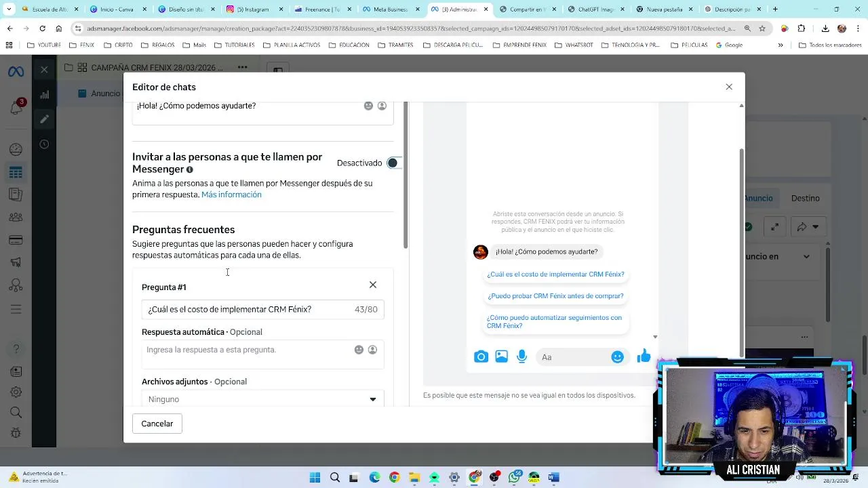Click the smiley emoji icon in preview
Screen dimensions: 868x488
[617, 357]
